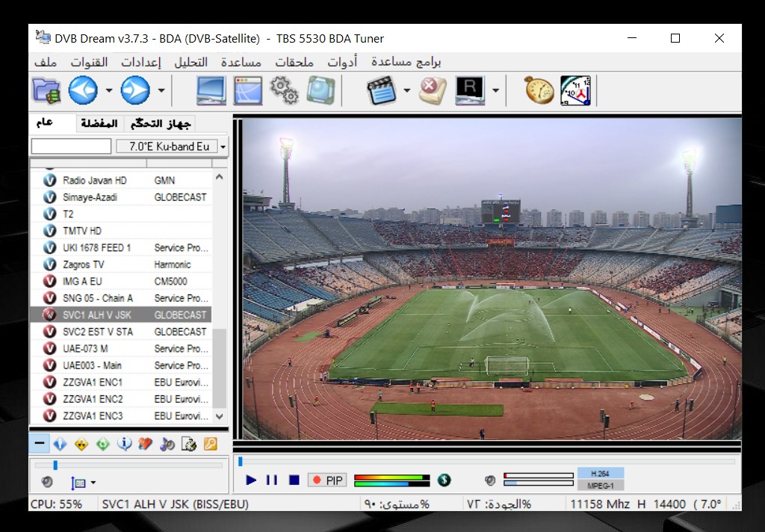Expand the dropdown arrow beside clapperboard icon
765x532 pixels.
pos(406,91)
